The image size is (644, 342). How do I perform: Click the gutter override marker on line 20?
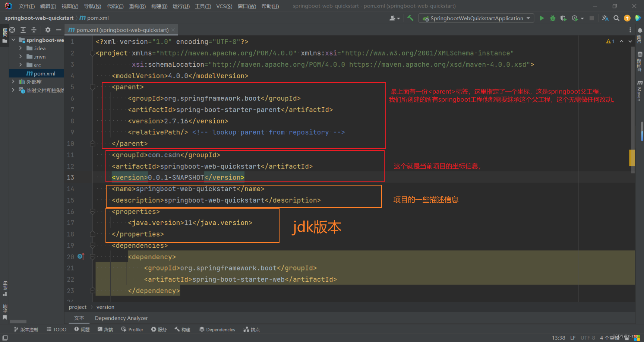81,256
